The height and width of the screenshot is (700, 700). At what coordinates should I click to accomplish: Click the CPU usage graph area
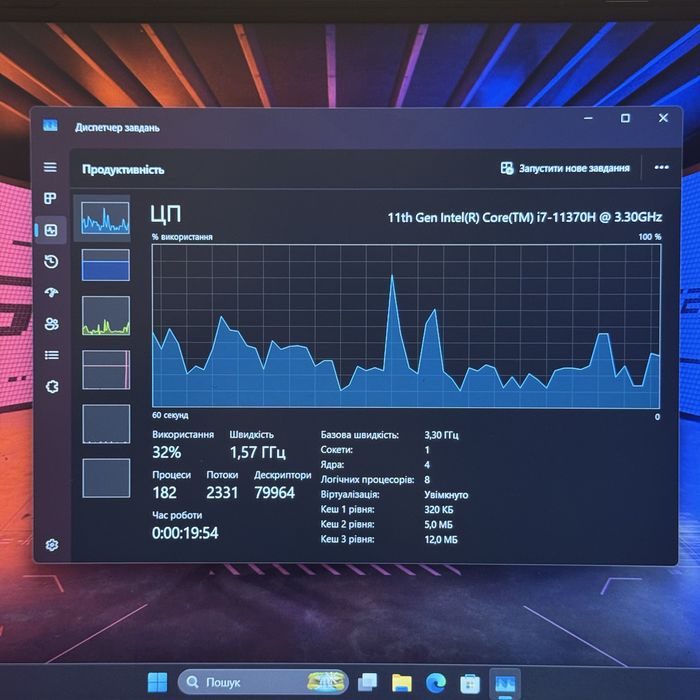pos(406,326)
